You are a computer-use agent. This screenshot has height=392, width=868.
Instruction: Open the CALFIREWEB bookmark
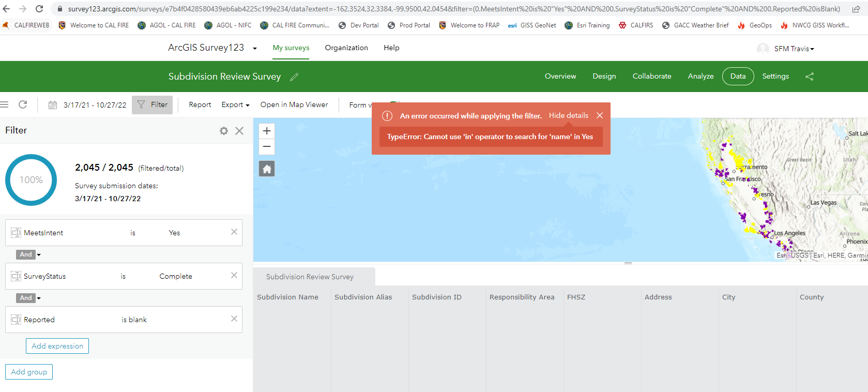pyautogui.click(x=26, y=25)
